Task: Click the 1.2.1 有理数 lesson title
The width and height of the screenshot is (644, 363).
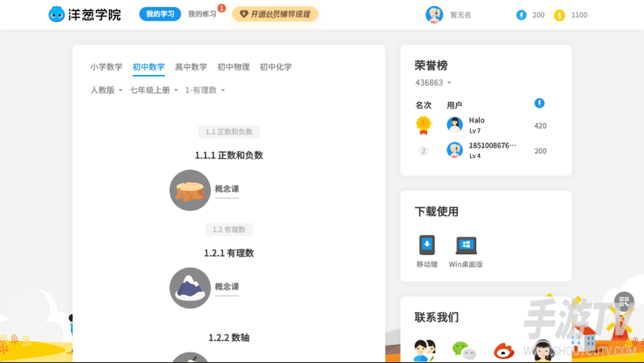Action: pos(229,253)
